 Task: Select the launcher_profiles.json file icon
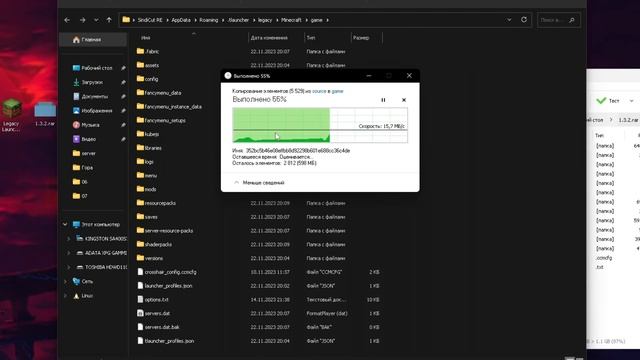[140, 286]
